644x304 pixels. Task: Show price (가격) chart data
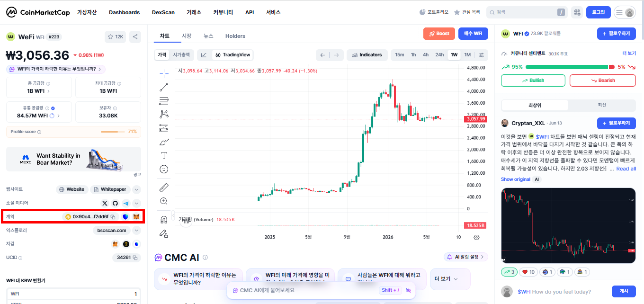pos(162,55)
